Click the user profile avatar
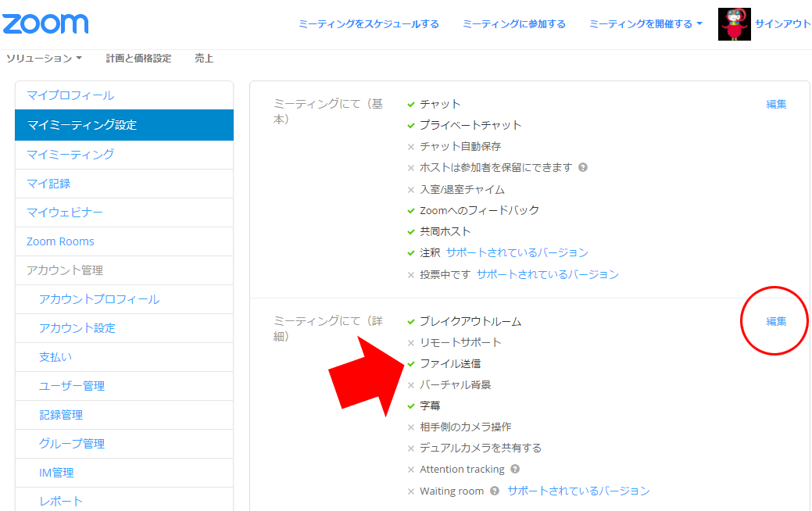 point(734,24)
